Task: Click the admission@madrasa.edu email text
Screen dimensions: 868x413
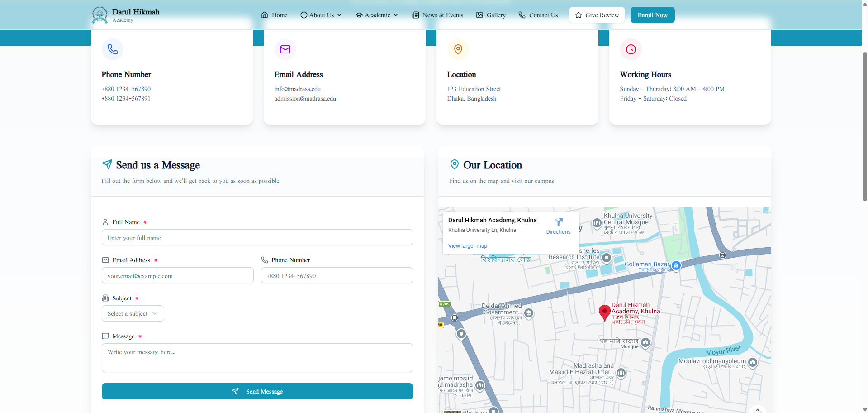Action: click(305, 98)
